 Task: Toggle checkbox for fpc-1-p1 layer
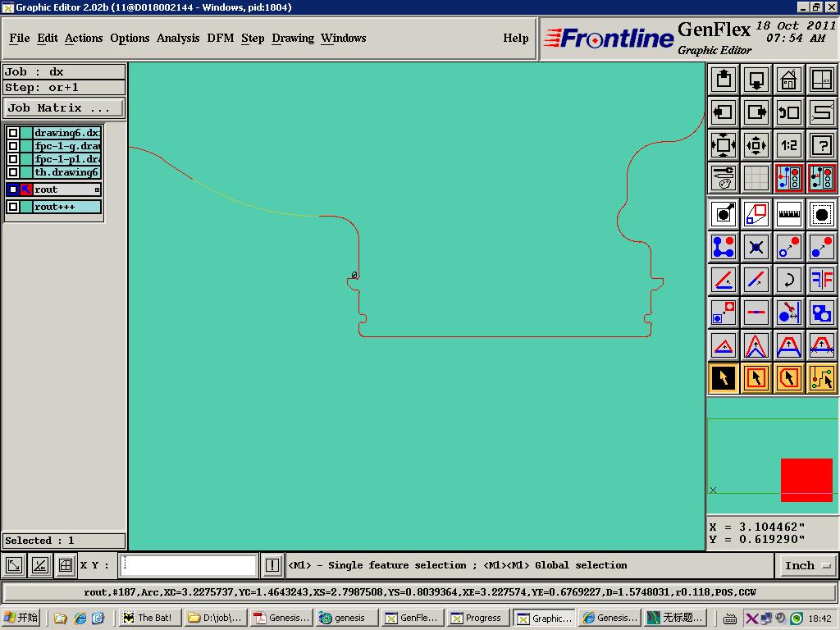13,159
